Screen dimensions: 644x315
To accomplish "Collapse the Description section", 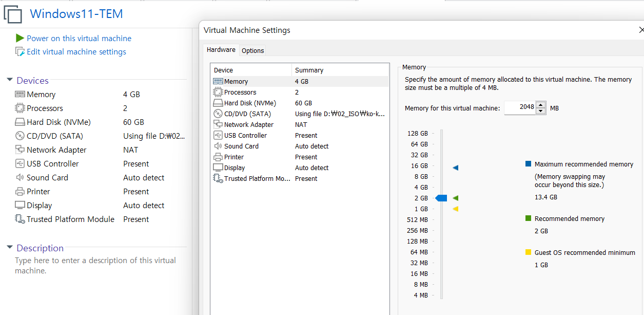I will click(9, 248).
